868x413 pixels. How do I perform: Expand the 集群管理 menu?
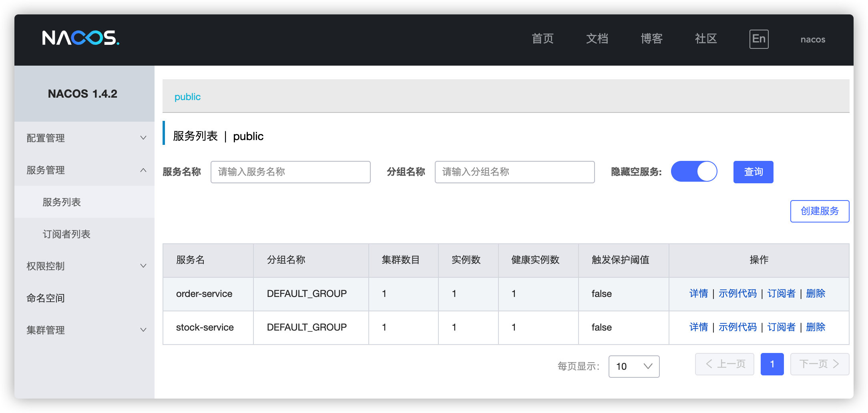point(84,330)
